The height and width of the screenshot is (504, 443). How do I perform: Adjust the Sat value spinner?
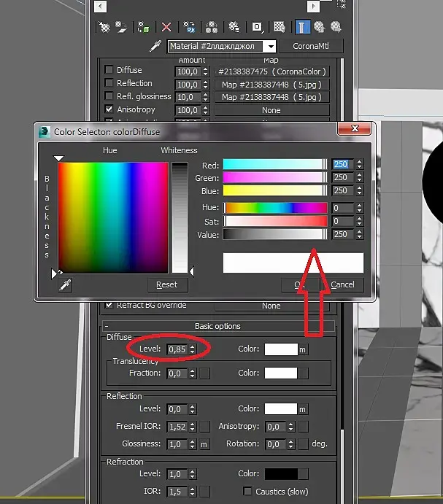pos(359,221)
